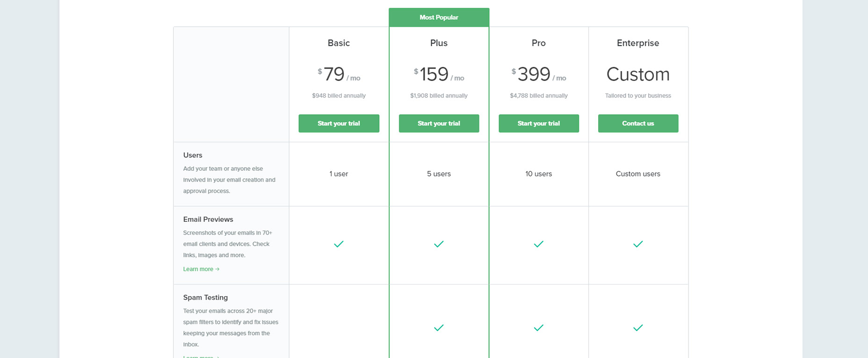Click the Plus plan heading
The width and height of the screenshot is (868, 358).
coord(439,43)
